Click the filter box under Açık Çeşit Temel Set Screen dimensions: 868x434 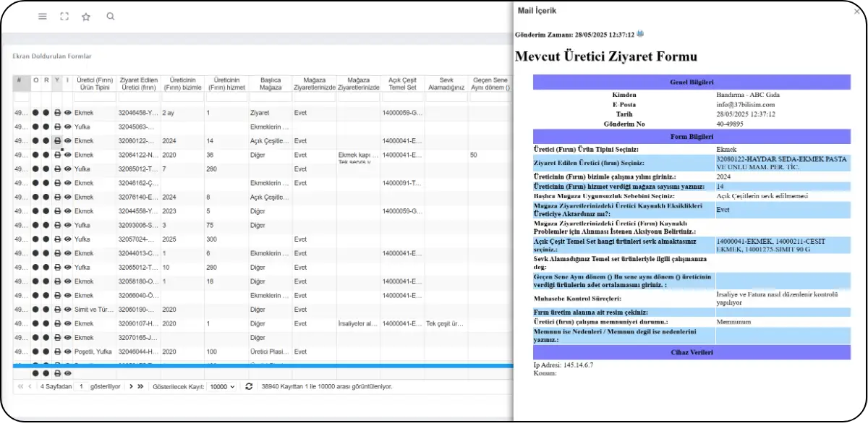[x=402, y=97]
